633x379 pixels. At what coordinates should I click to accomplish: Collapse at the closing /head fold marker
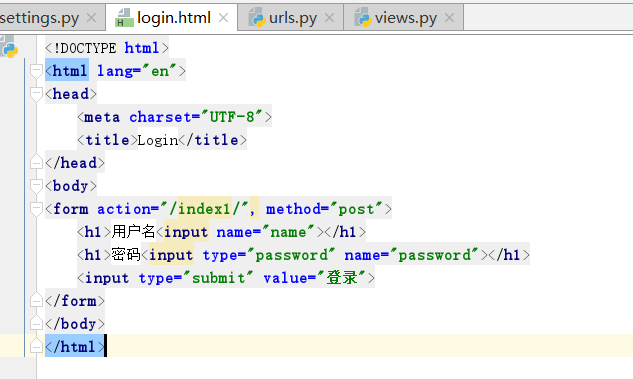pyautogui.click(x=36, y=163)
